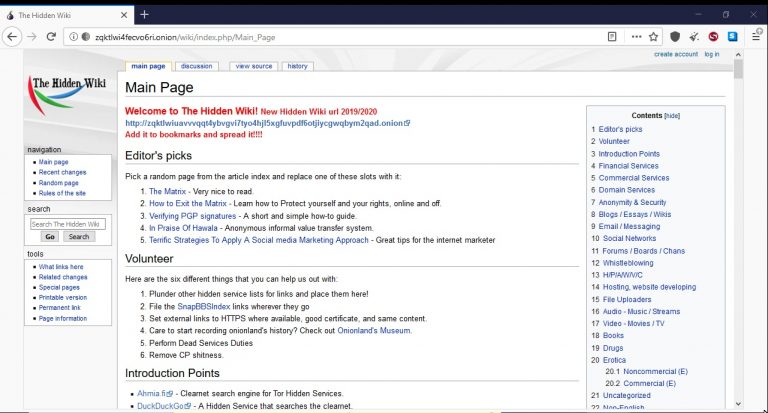Go to a Random page

pos(58,183)
